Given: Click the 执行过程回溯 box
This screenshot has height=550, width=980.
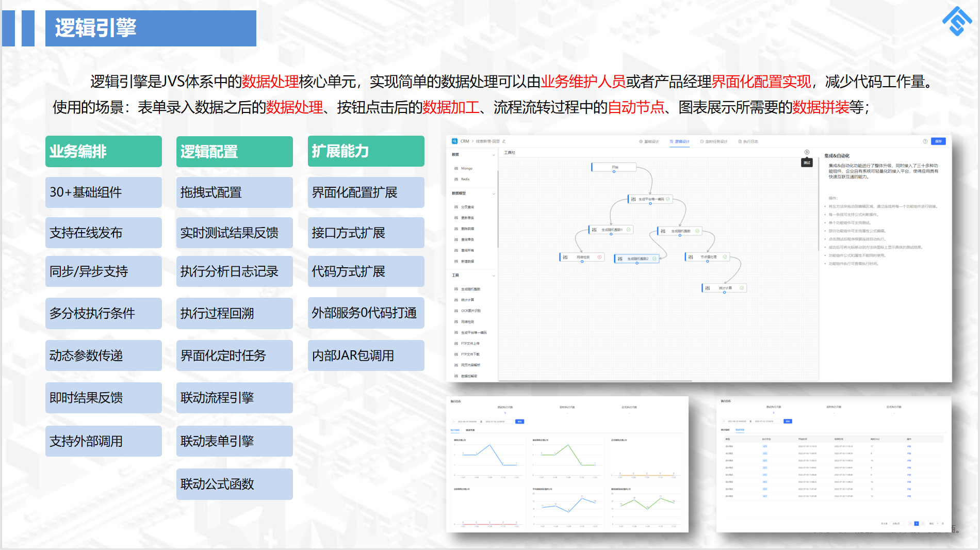Looking at the screenshot, I should tap(235, 313).
